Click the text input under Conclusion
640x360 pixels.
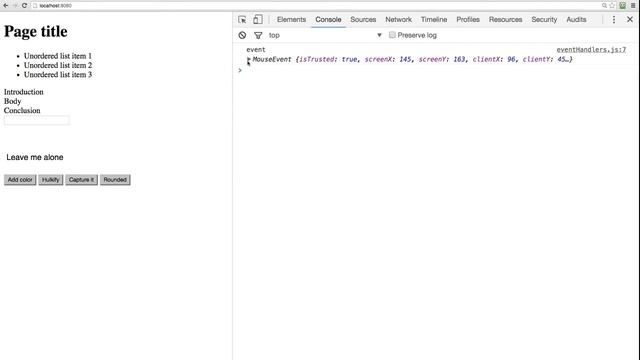tap(37, 120)
